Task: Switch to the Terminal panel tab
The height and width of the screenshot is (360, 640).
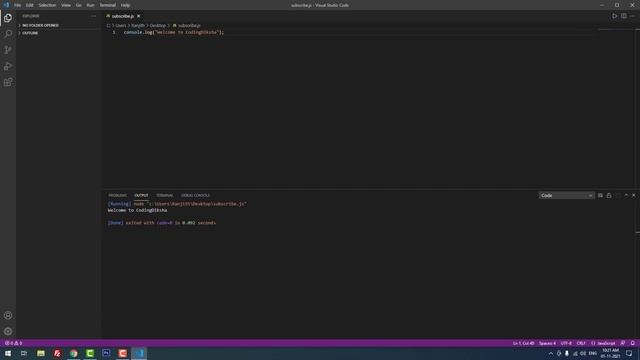Action: tap(164, 196)
